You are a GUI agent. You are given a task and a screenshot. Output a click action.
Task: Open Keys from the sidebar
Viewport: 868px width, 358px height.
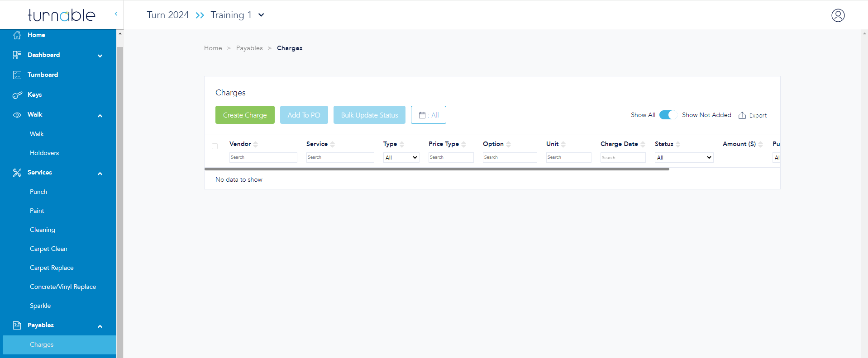pos(34,94)
